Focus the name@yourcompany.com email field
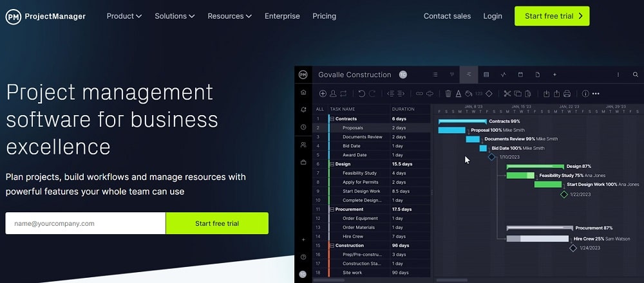The height and width of the screenshot is (283, 644). click(86, 224)
